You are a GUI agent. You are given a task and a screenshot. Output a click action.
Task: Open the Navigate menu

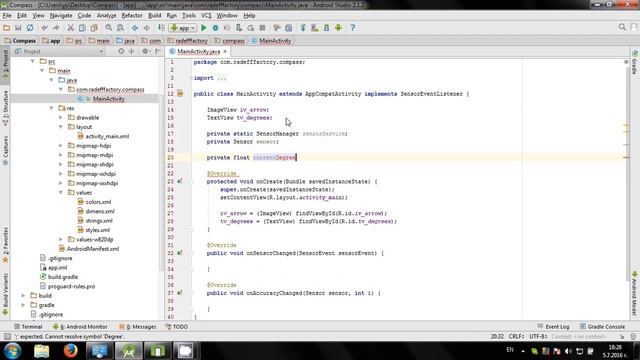coord(61,16)
